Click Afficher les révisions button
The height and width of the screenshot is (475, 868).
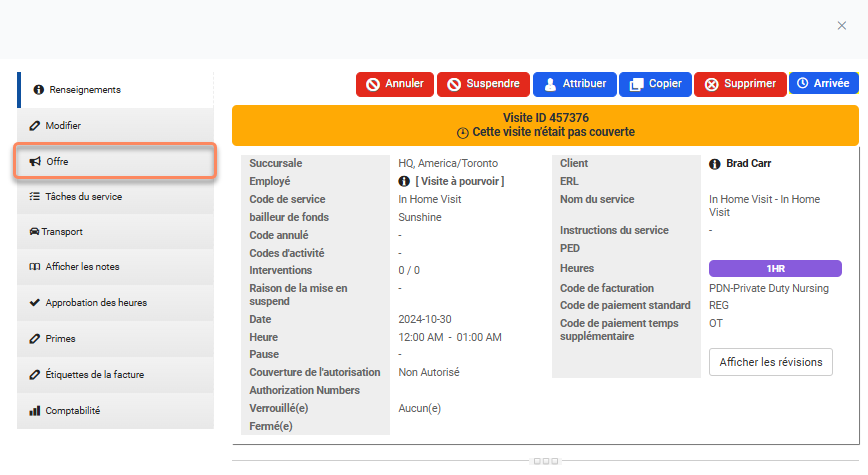(x=770, y=362)
